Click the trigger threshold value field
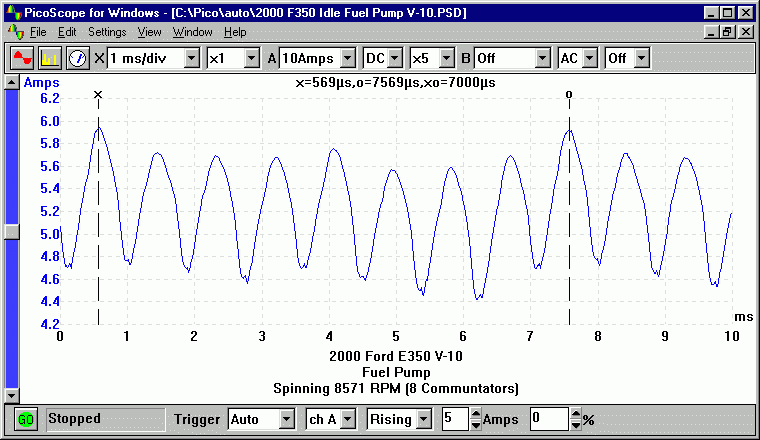The width and height of the screenshot is (760, 440). coord(453,419)
